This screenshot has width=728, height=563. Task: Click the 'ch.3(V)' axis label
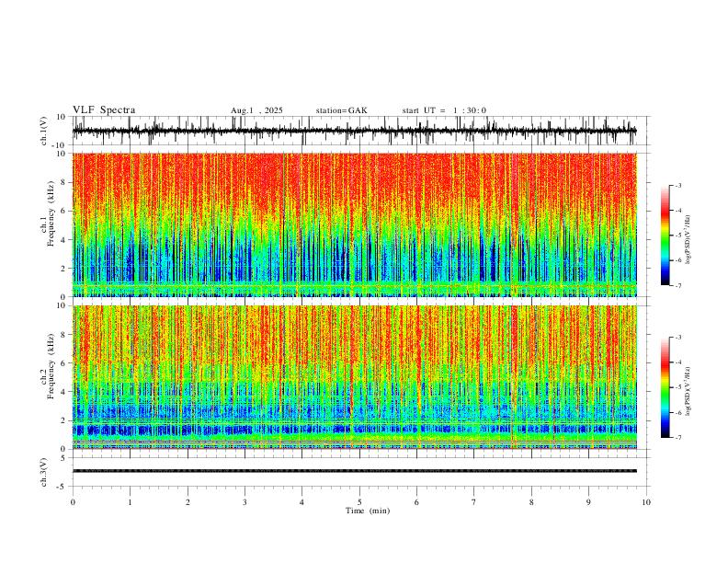(44, 472)
